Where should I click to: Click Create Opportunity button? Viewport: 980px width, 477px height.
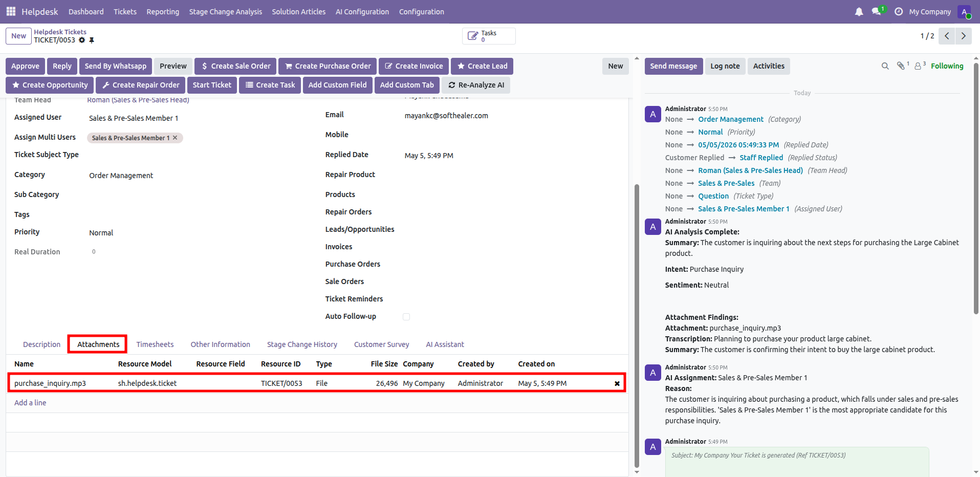pos(50,85)
